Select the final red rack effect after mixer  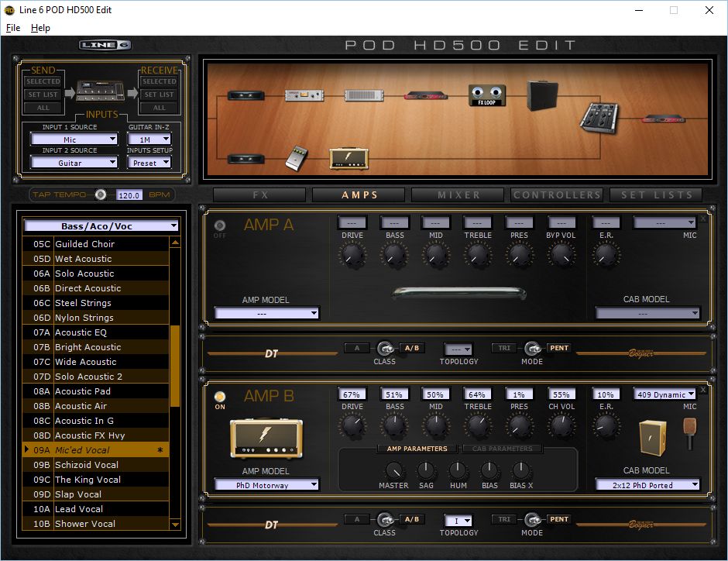click(664, 119)
